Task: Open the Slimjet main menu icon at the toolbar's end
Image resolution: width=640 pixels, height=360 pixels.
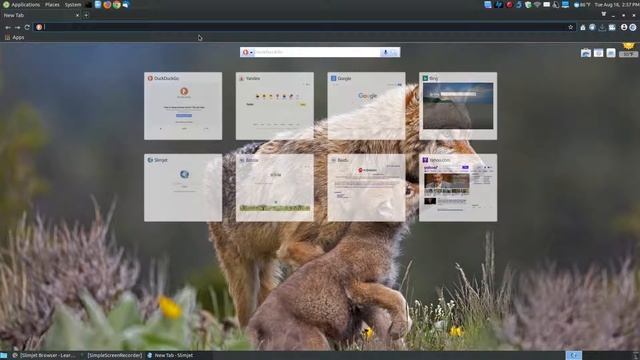Action: [633, 27]
